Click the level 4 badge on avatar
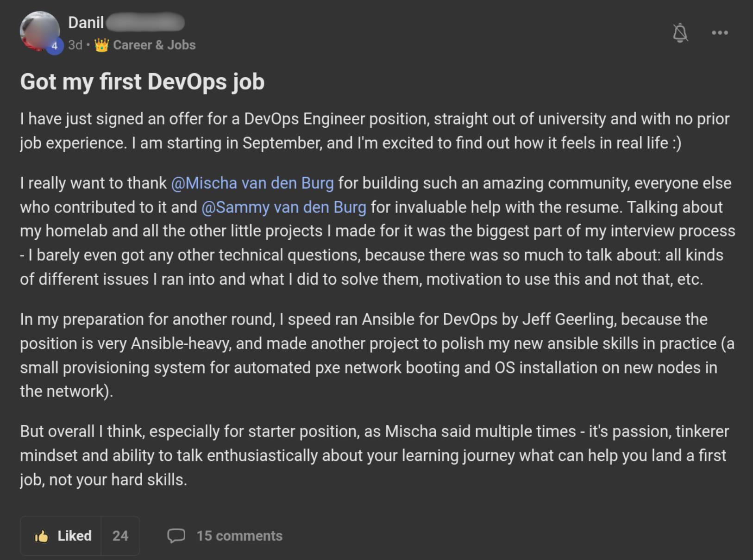 [55, 46]
